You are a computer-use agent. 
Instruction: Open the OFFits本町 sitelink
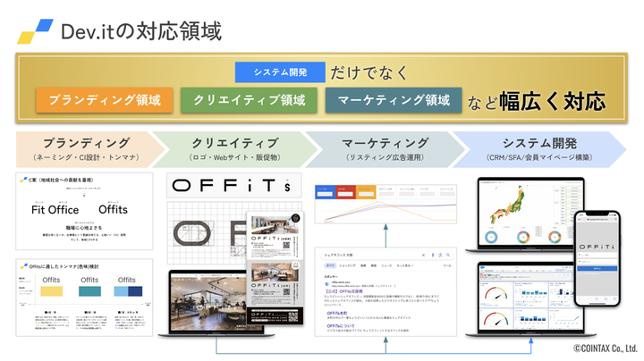(x=337, y=313)
